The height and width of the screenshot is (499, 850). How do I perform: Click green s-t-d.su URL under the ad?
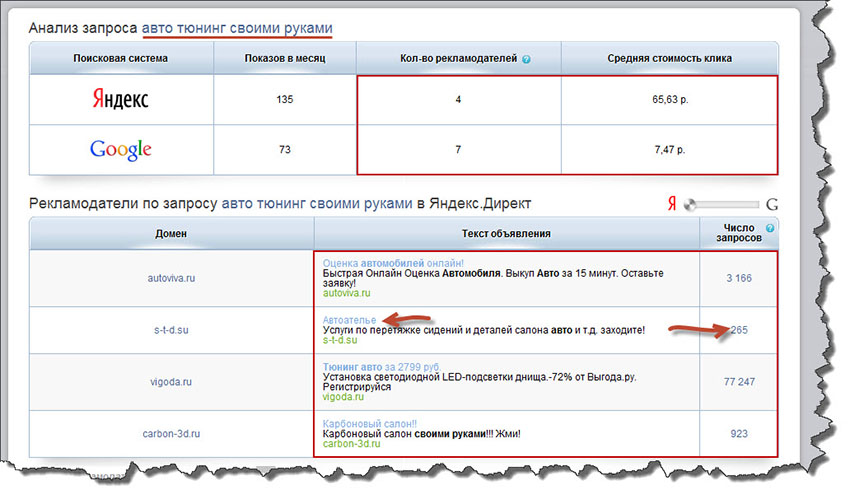340,340
